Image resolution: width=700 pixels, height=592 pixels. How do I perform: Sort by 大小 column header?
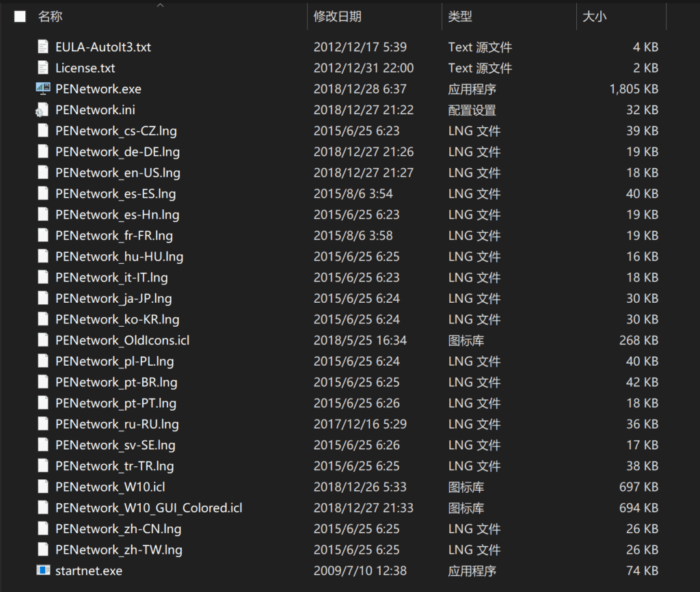[x=594, y=16]
